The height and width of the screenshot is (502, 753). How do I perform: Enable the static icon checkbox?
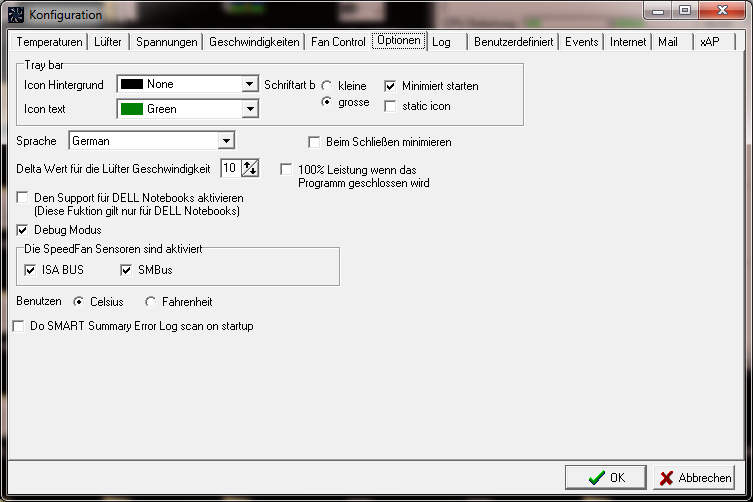391,106
